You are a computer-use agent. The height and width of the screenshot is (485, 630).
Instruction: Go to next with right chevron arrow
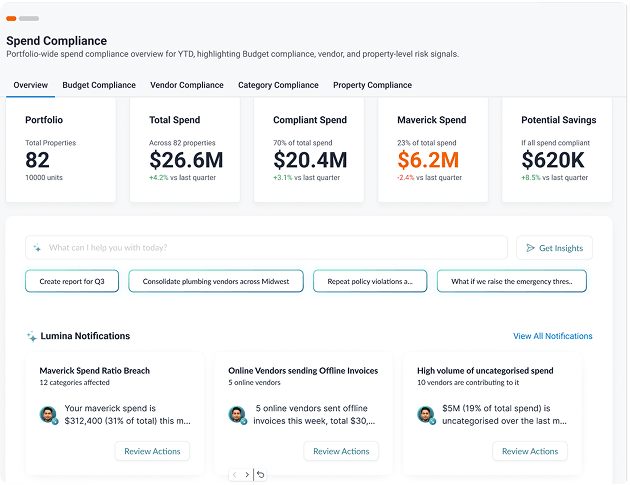coord(247,475)
